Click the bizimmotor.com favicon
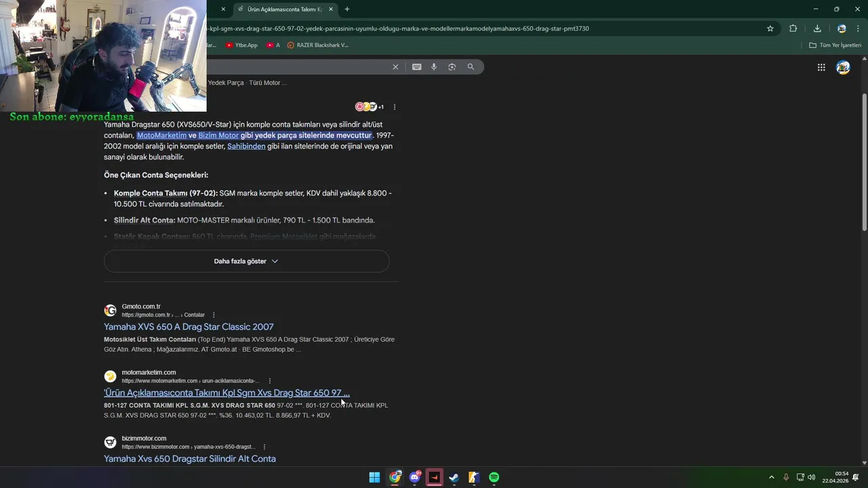 pyautogui.click(x=110, y=442)
